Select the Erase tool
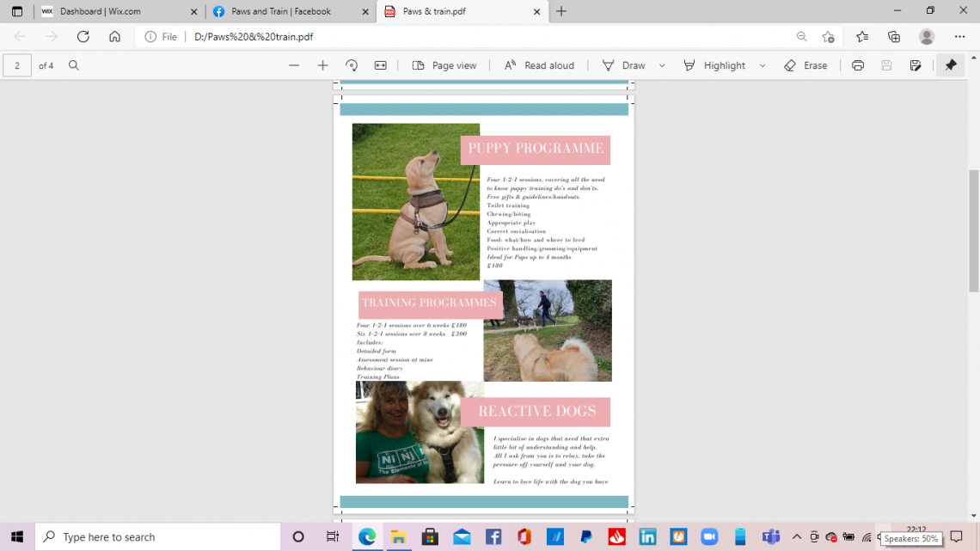Viewport: 980px width, 551px height. [805, 65]
